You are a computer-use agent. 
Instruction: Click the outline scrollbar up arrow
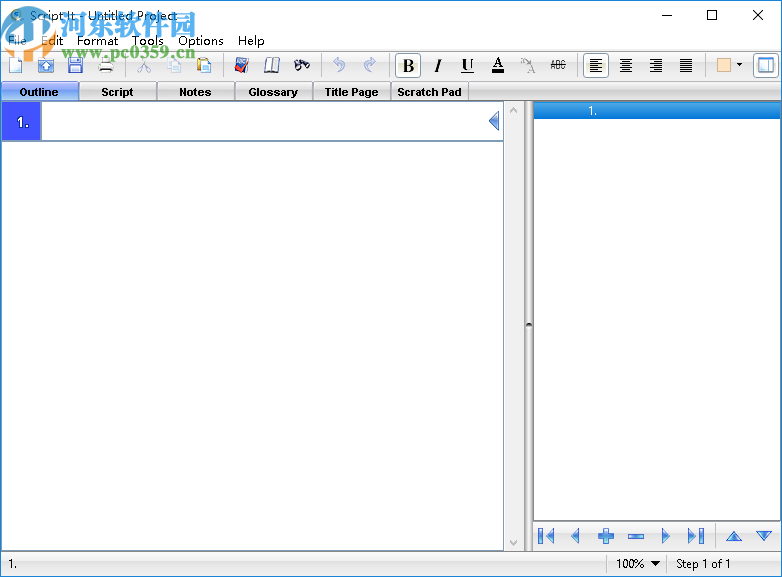(514, 110)
